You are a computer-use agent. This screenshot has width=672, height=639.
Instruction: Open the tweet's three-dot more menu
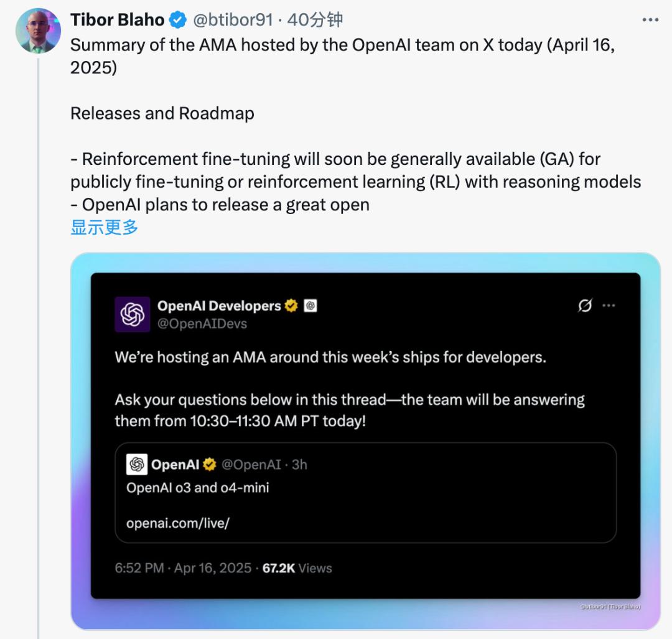pyautogui.click(x=650, y=20)
